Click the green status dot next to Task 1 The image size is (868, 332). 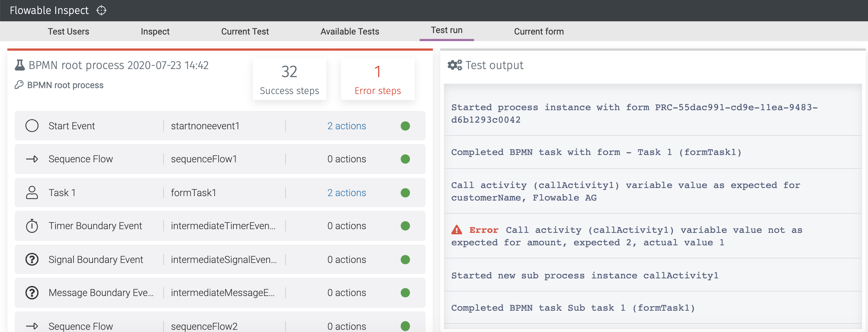405,192
